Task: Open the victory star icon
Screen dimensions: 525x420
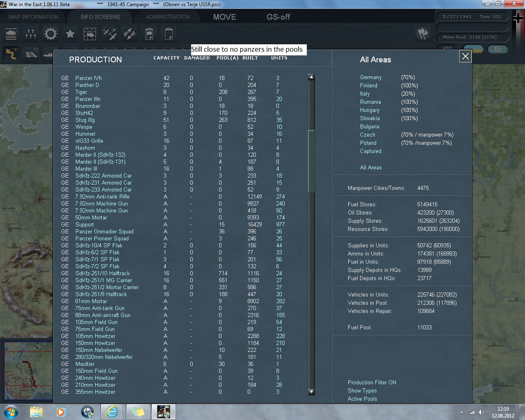Action: click(x=70, y=34)
